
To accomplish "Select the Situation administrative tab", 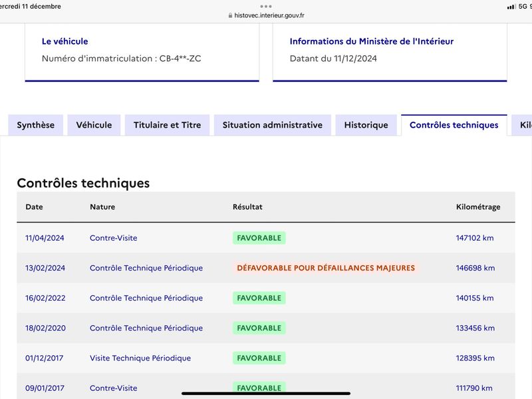I will click(x=273, y=125).
